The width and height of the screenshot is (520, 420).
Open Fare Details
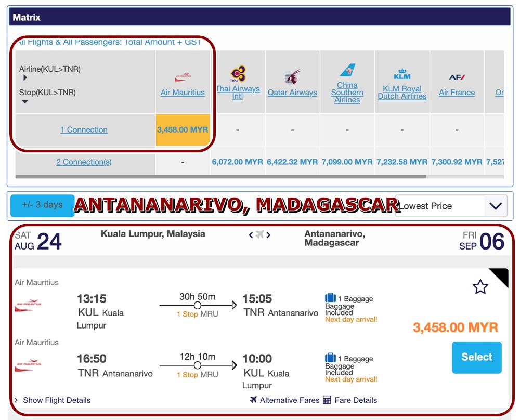356,400
